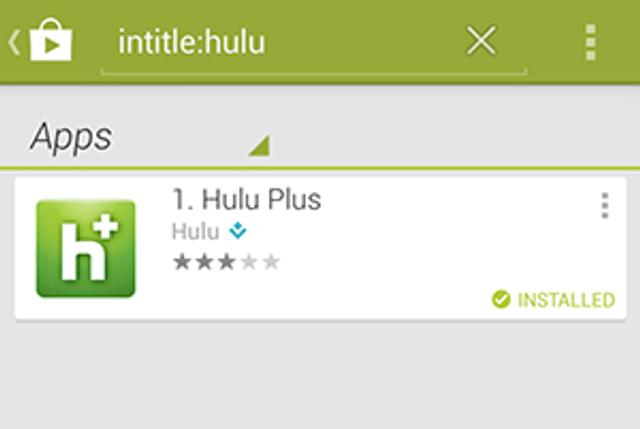Click the INSTALLED status label

566,300
